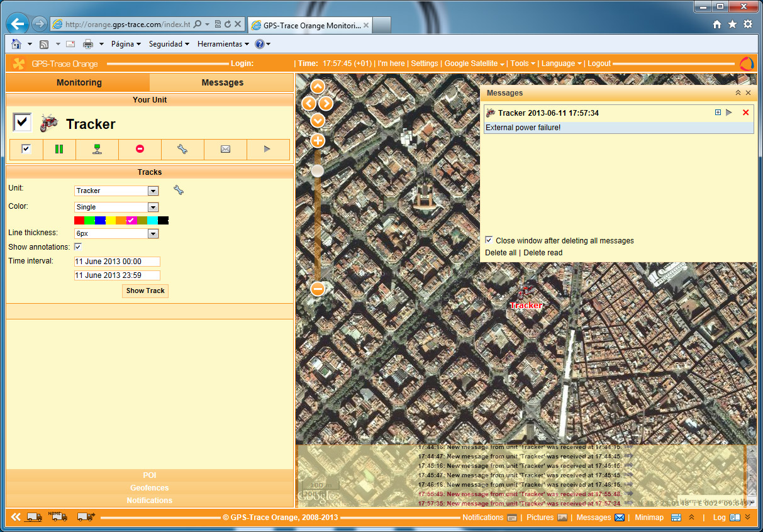Screen dimensions: 763x532
Task: Toggle the small checkbox in unit toolbar
Action: click(26, 149)
